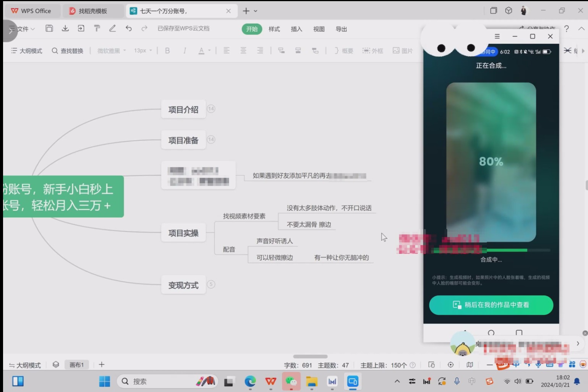Click the export/share arrow box icon
Image resolution: width=588 pixels, height=392 pixels.
(81, 28)
